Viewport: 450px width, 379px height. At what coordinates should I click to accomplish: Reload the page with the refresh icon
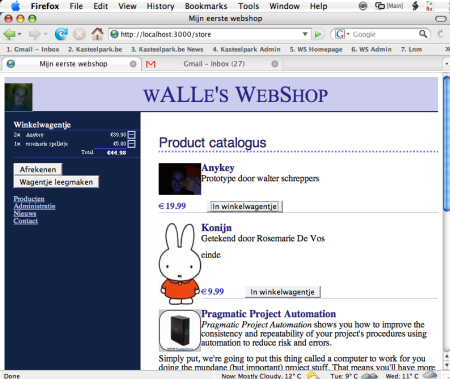tap(61, 34)
